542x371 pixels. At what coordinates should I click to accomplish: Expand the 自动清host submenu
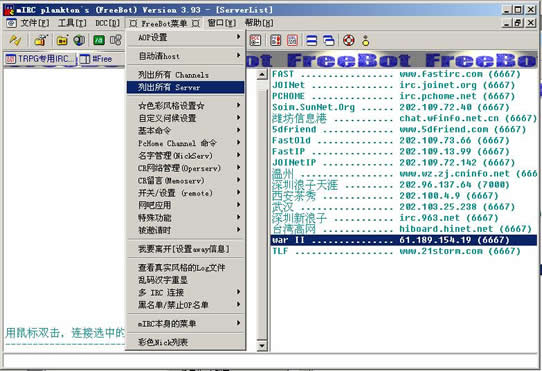186,56
